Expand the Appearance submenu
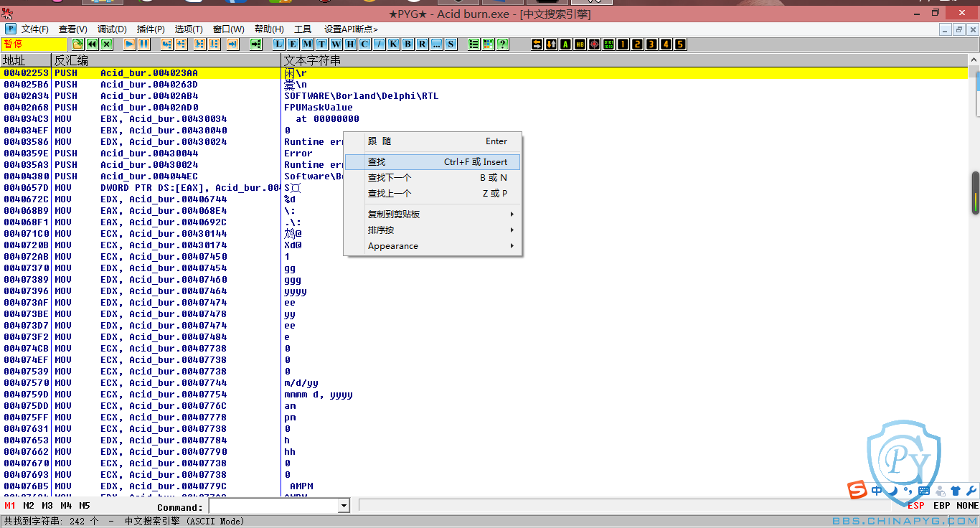Image resolution: width=980 pixels, height=528 pixels. tap(433, 246)
